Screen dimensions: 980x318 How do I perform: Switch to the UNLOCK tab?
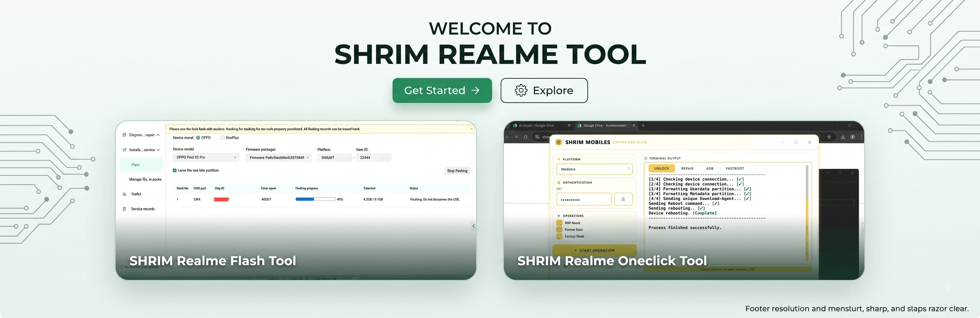[x=662, y=168]
